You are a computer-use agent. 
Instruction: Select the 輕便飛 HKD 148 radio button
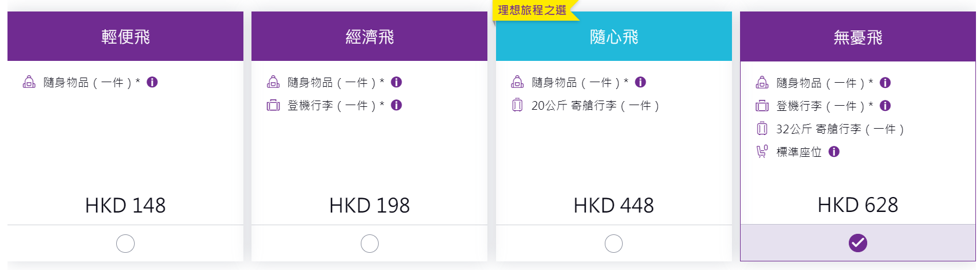[x=125, y=244]
